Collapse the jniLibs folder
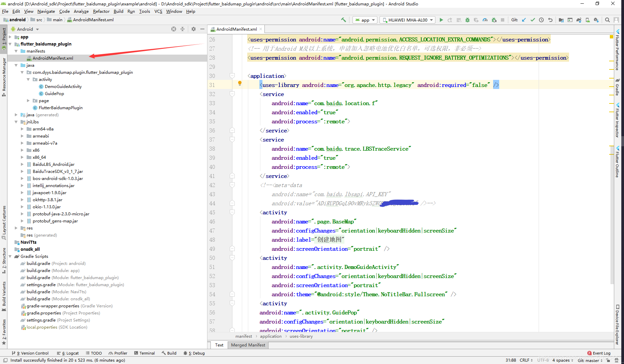The width and height of the screenshot is (624, 364). pos(16,122)
